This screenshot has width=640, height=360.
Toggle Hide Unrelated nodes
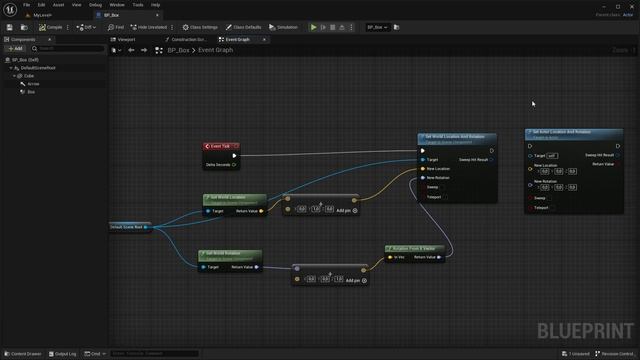[149, 27]
